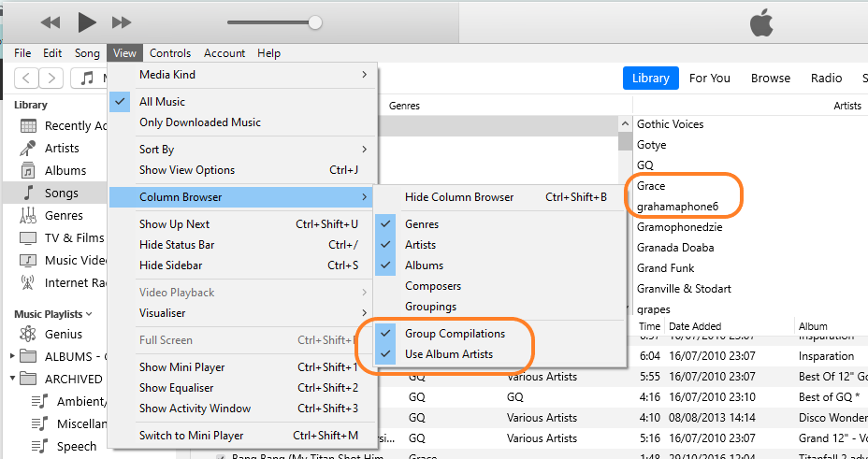Viewport: 868px width, 459px height.
Task: Select the Speech playlist icon
Action: (x=40, y=446)
